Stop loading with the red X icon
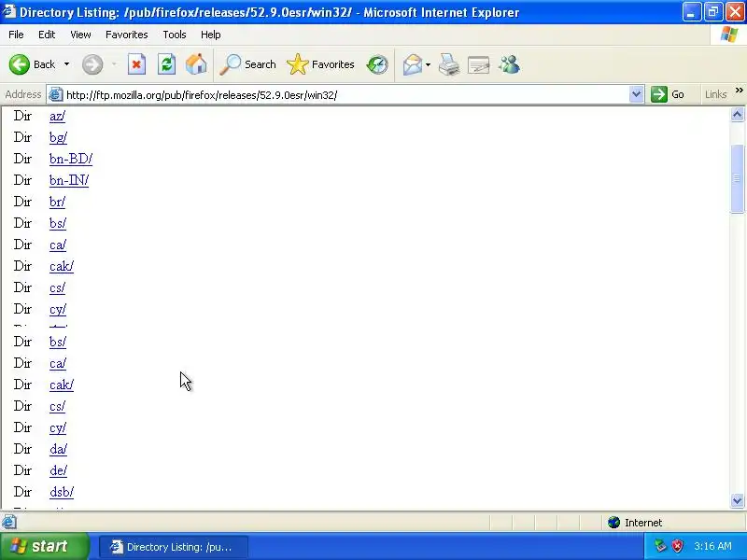747x560 pixels. 136,64
